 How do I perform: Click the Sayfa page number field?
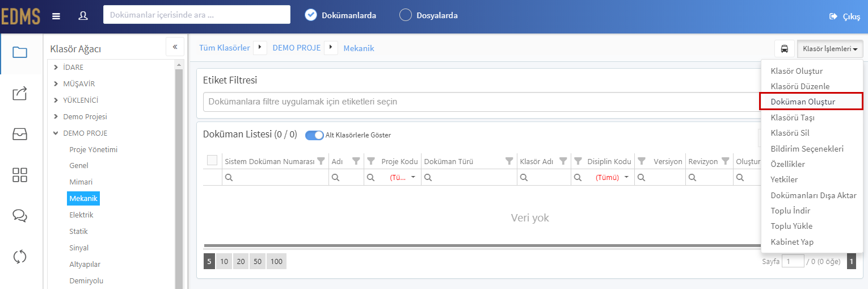[793, 261]
